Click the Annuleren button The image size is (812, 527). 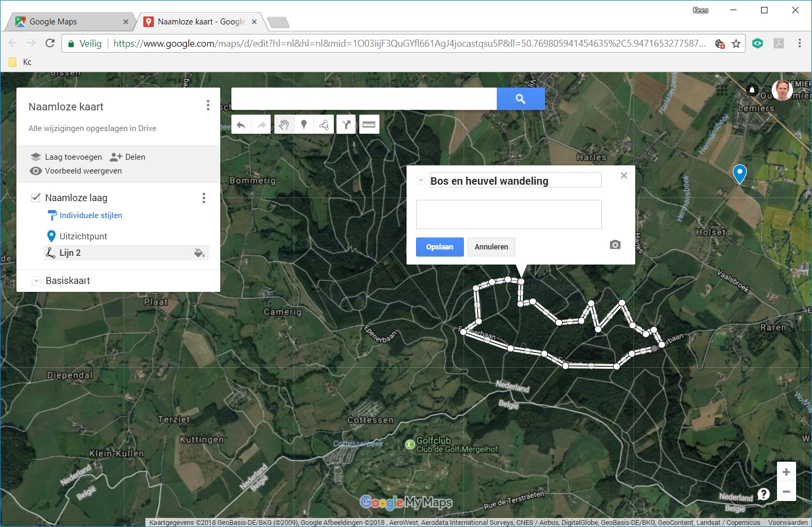pyautogui.click(x=491, y=247)
